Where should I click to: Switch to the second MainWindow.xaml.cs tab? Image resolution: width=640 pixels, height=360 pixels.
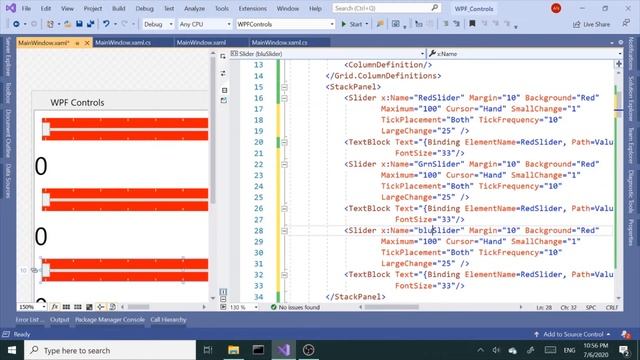coord(280,42)
